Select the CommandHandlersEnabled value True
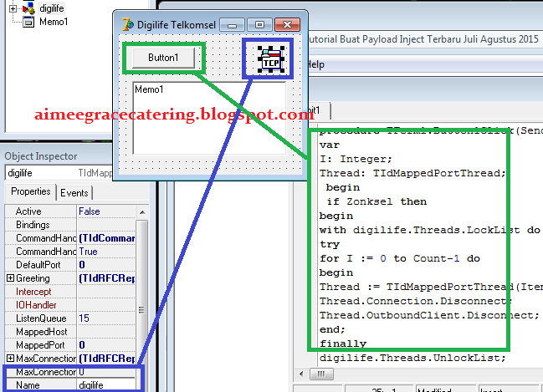The height and width of the screenshot is (392, 543). pyautogui.click(x=106, y=252)
